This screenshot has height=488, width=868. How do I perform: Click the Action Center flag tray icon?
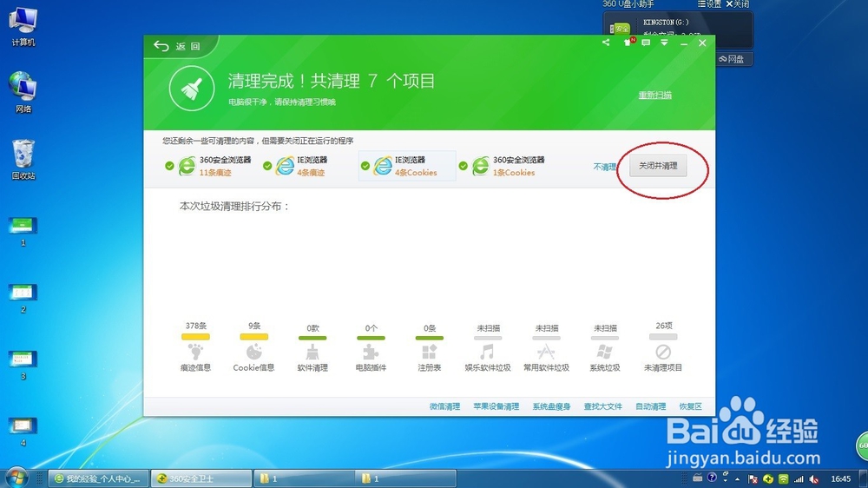(x=753, y=479)
